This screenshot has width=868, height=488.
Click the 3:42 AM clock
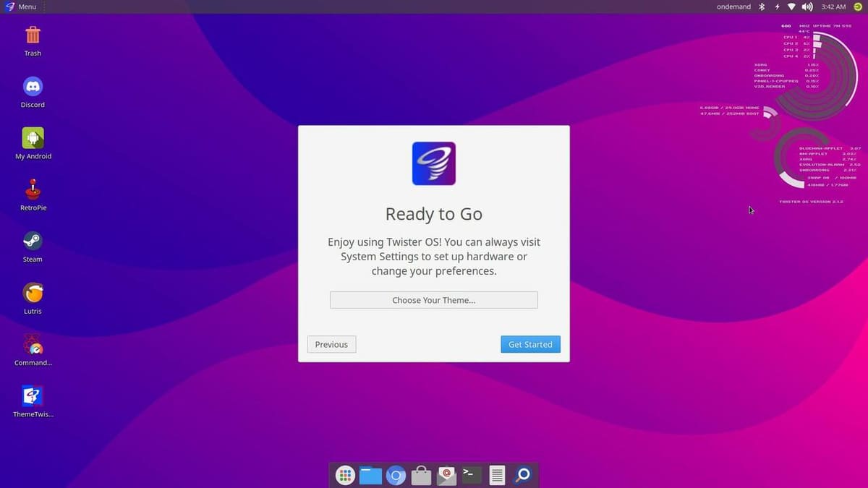tap(833, 7)
